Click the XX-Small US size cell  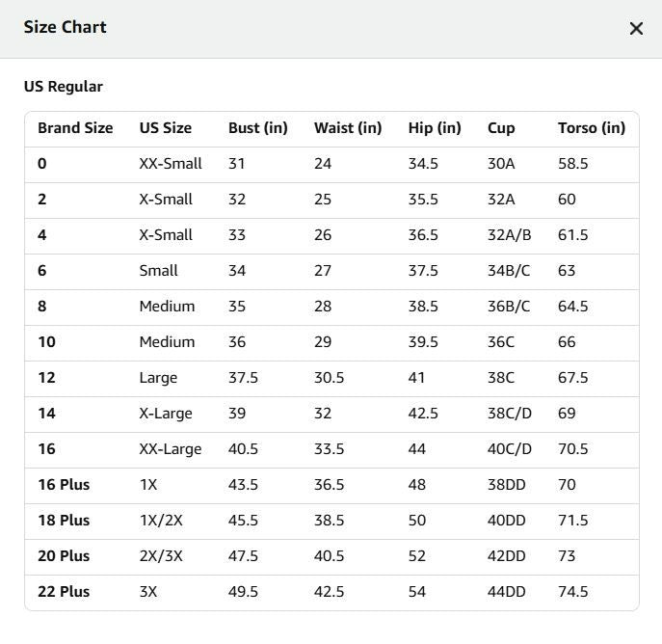pyautogui.click(x=171, y=164)
